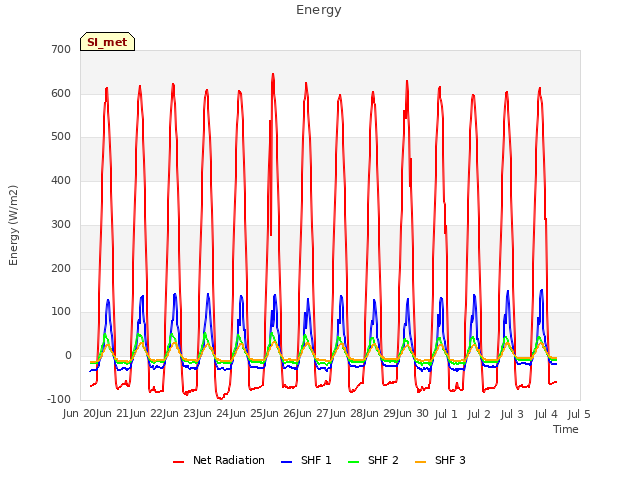The height and width of the screenshot is (480, 640).
Task: Click the Jun 25 x-axis tick label
Action: 247,414
